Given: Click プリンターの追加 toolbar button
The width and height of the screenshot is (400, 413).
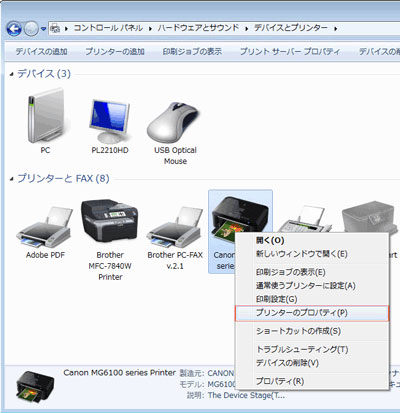Looking at the screenshot, I should (115, 51).
